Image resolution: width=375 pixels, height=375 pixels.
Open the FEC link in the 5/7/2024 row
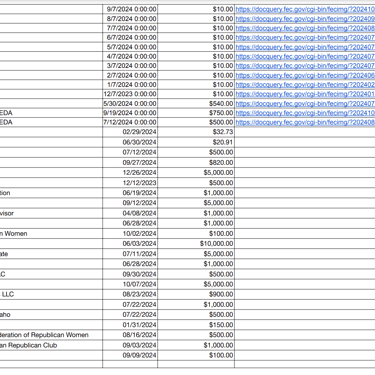tap(305, 47)
